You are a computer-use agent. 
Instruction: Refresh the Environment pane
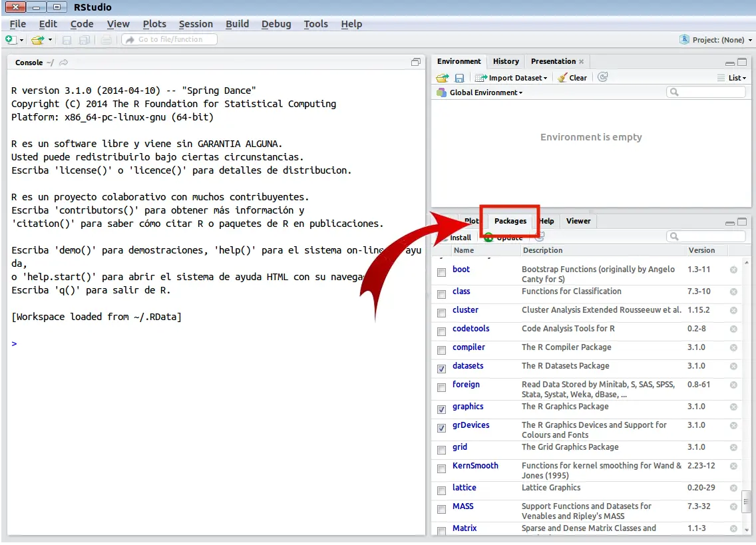[603, 77]
